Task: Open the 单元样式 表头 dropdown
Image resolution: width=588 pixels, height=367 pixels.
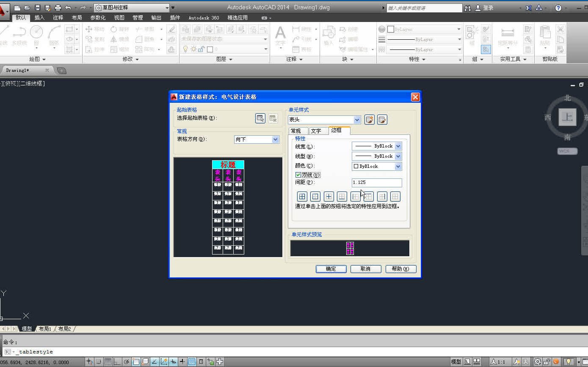Action: pos(324,120)
